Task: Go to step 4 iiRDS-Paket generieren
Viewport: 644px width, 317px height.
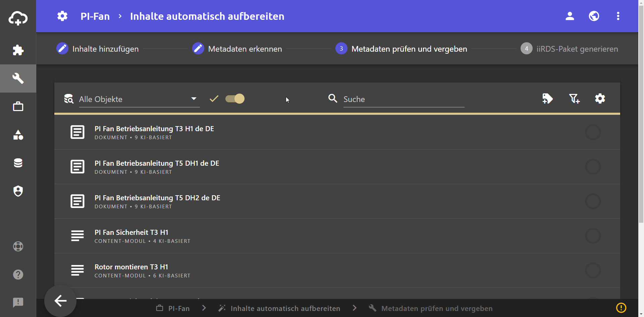Action: coord(569,49)
